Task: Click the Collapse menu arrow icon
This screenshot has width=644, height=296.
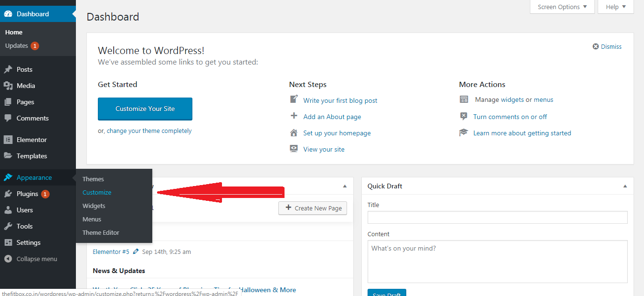Action: pos(8,259)
